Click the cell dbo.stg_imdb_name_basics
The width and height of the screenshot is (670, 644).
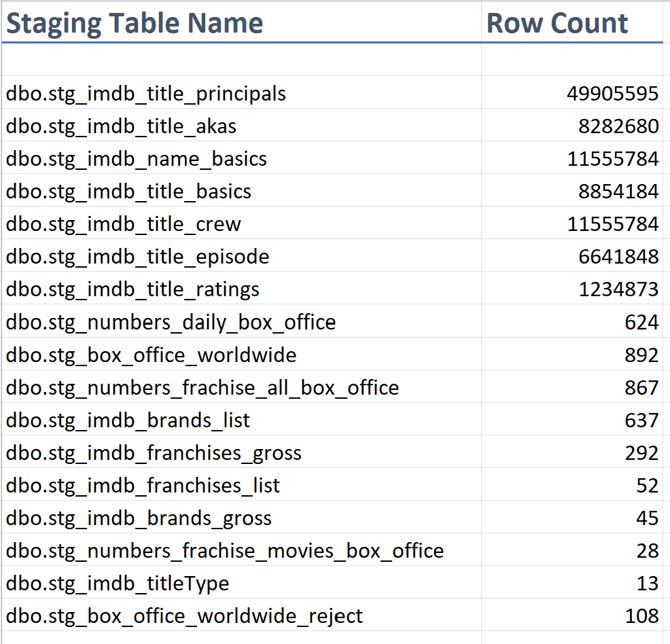point(241,158)
